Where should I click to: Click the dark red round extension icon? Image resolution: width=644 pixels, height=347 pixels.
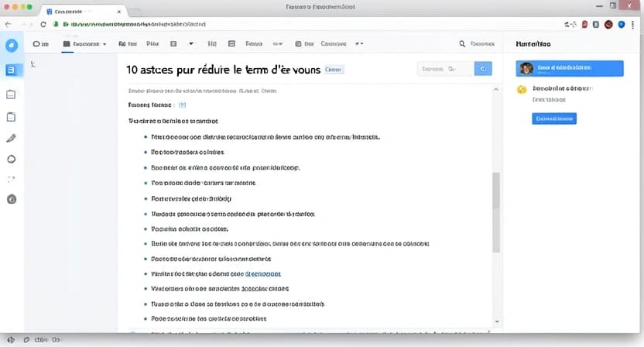[x=608, y=25]
